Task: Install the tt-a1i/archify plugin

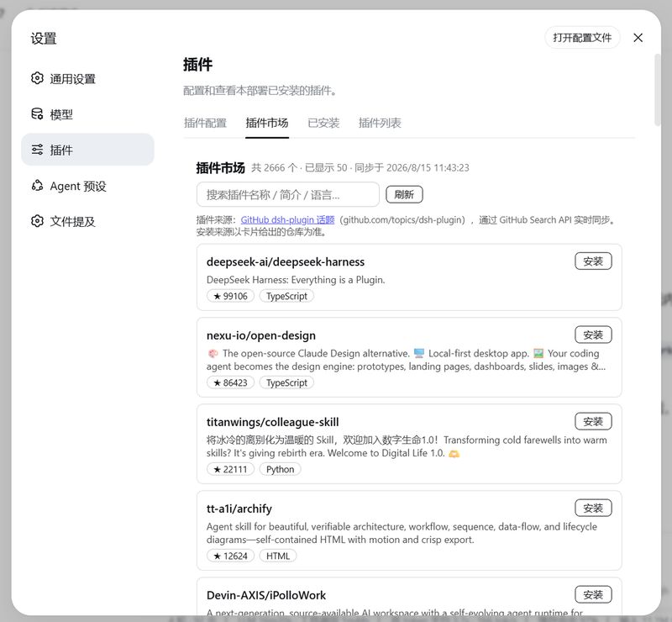Action: coord(593,509)
